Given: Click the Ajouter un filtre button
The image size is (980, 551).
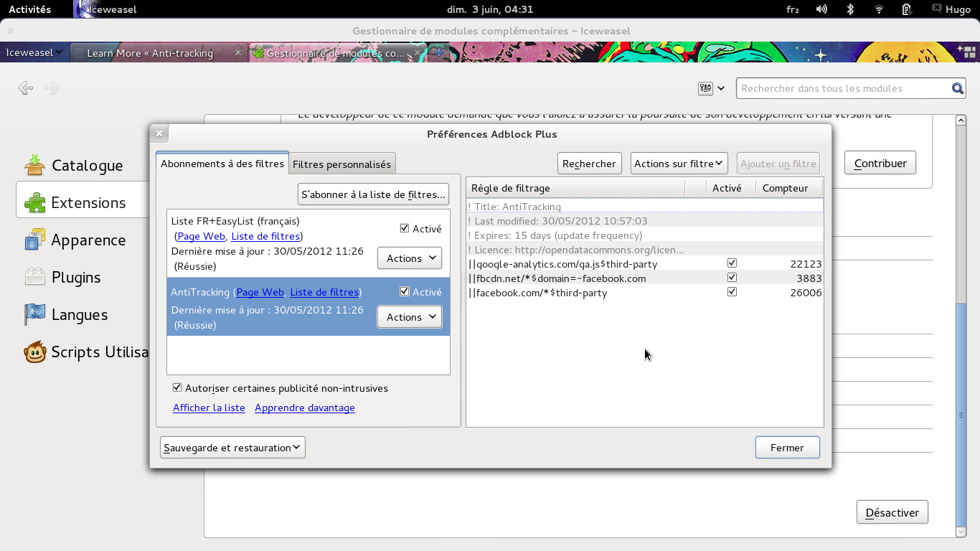Looking at the screenshot, I should tap(778, 164).
